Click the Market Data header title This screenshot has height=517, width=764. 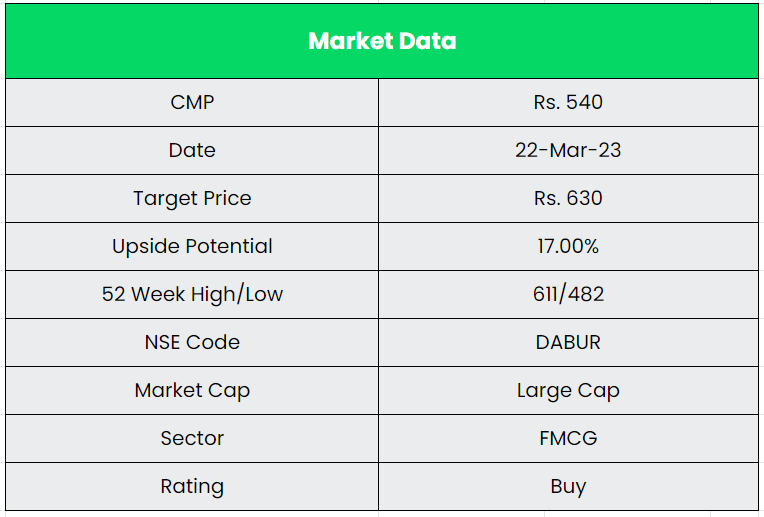[382, 41]
